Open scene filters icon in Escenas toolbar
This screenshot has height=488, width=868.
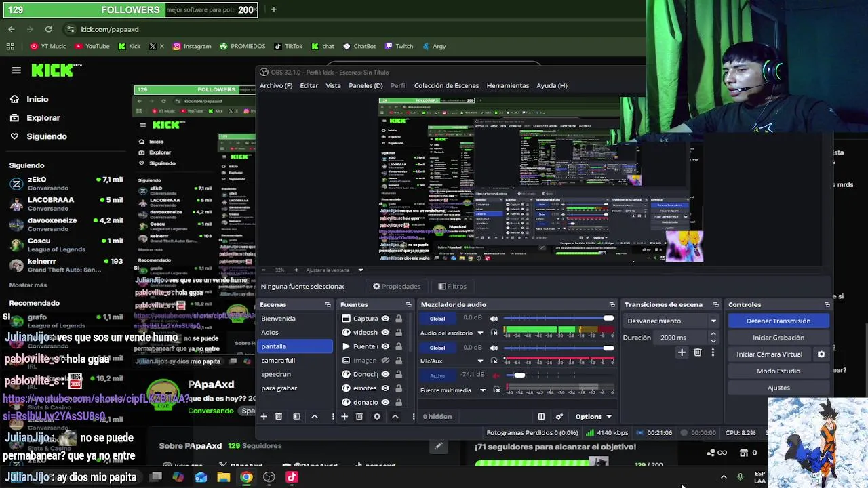[x=296, y=416]
